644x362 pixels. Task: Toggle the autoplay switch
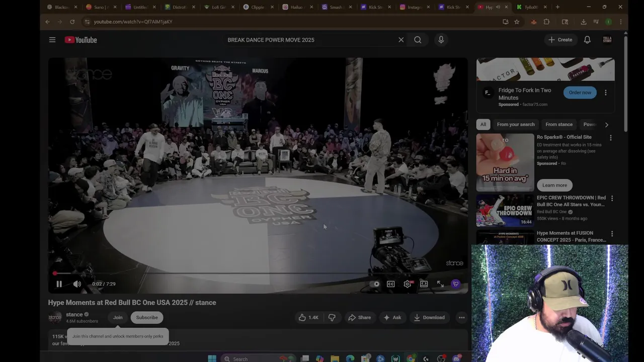tap(375, 284)
